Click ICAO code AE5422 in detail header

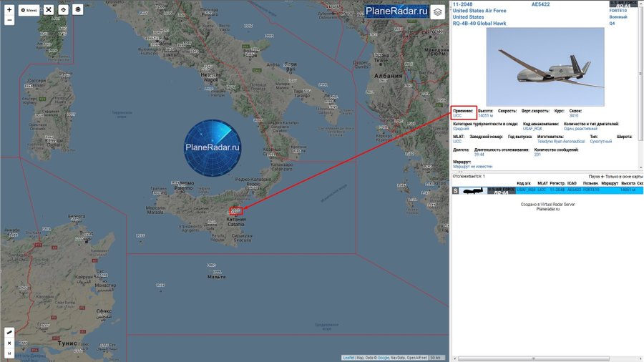point(540,4)
